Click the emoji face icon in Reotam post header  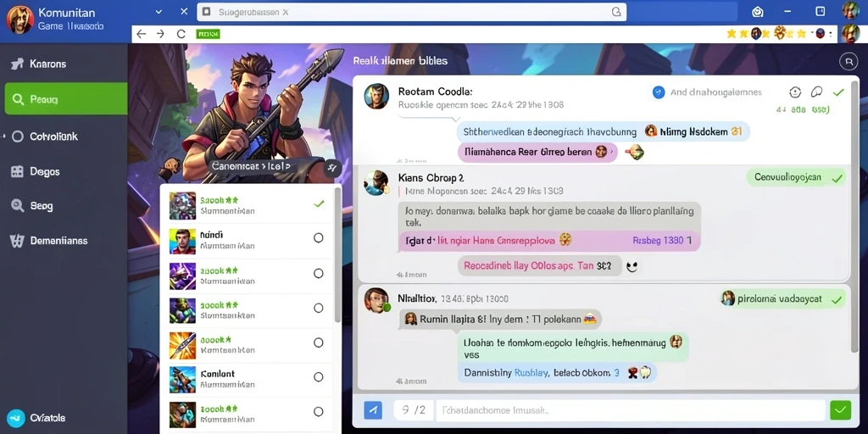[x=795, y=92]
